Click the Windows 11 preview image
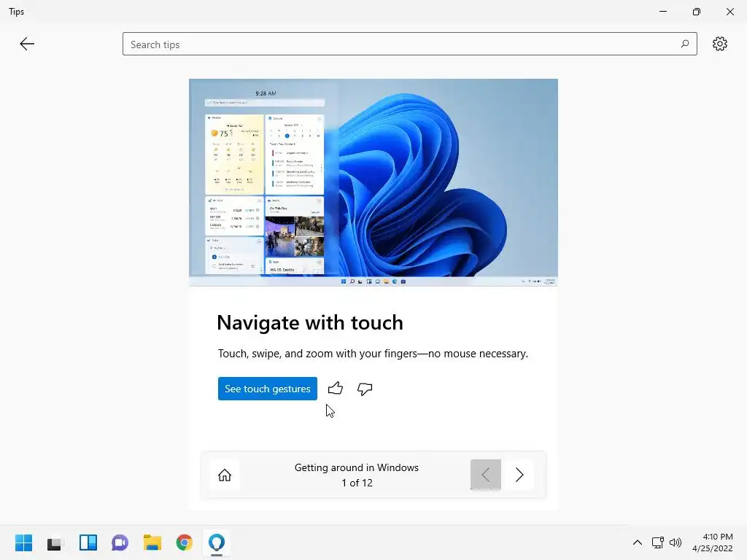This screenshot has height=560, width=747. coord(373,182)
